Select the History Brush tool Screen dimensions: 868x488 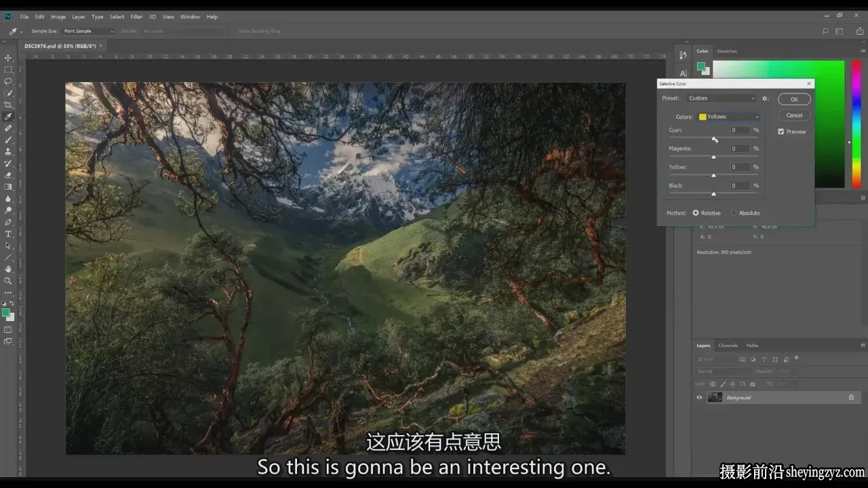tap(8, 163)
